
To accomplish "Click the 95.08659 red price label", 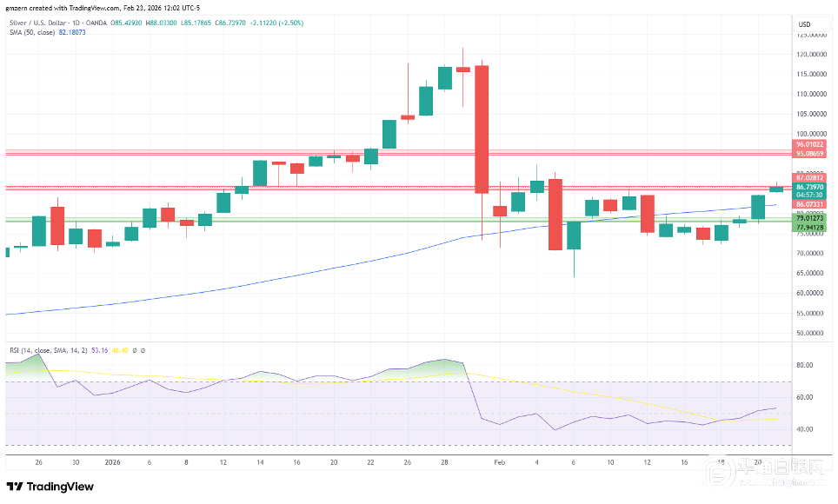I will point(808,153).
